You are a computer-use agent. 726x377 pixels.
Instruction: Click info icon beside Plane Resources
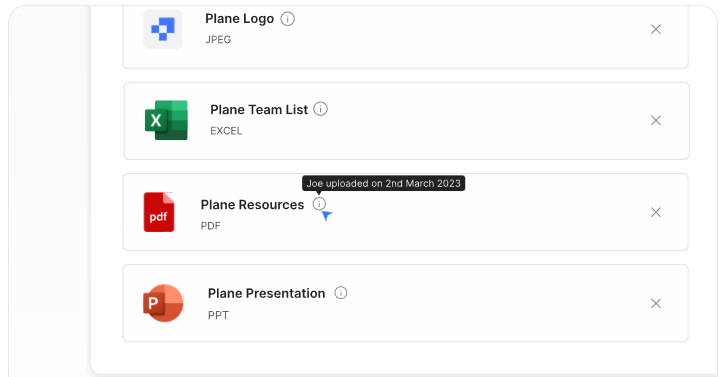pyautogui.click(x=319, y=204)
